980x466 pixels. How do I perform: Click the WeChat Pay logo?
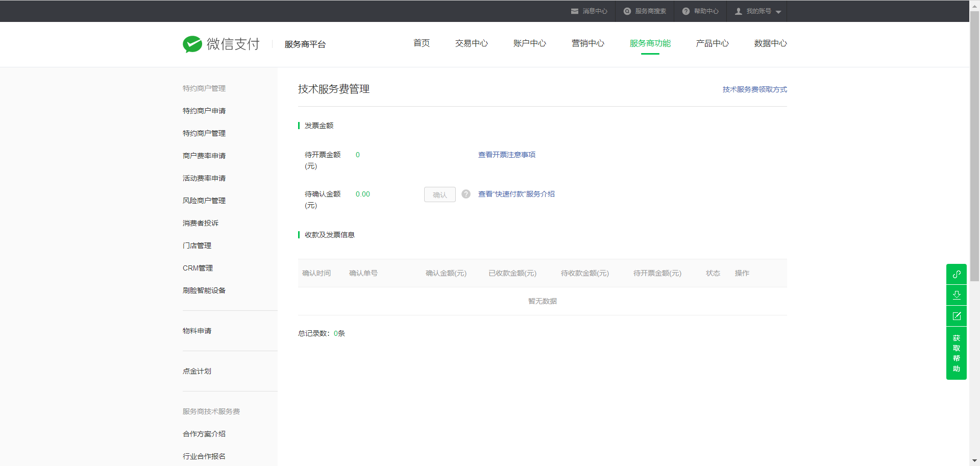pos(221,44)
